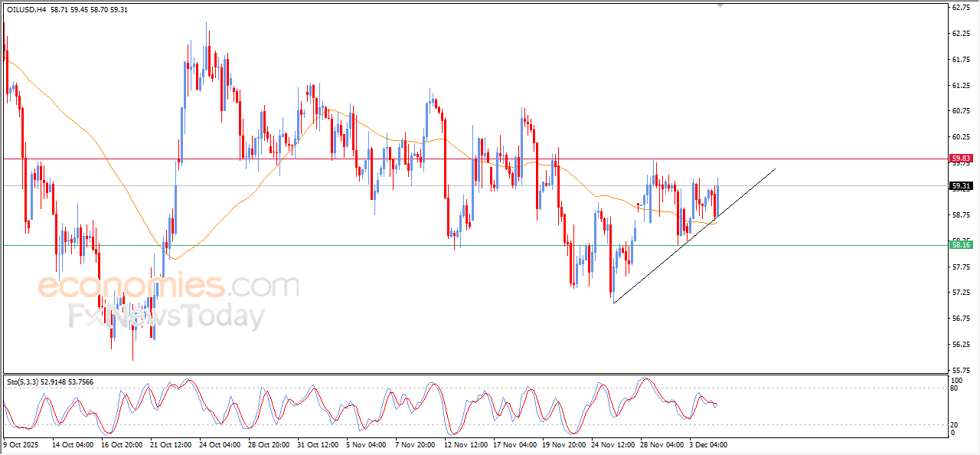Click the 62.75 price axis label
This screenshot has width=980, height=455.
tap(962, 8)
